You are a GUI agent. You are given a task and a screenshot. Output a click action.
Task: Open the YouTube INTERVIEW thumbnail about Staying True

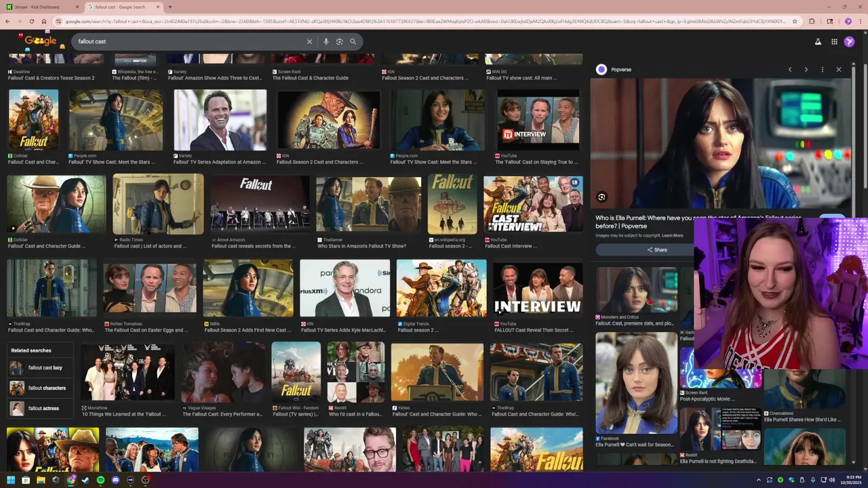point(539,120)
